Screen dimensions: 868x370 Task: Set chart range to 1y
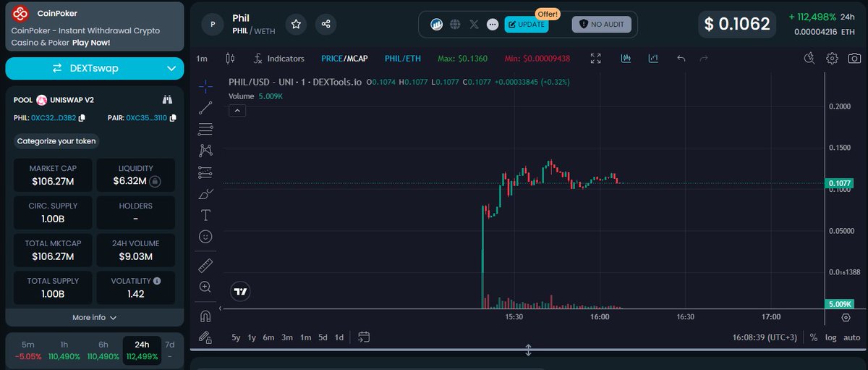pyautogui.click(x=252, y=337)
